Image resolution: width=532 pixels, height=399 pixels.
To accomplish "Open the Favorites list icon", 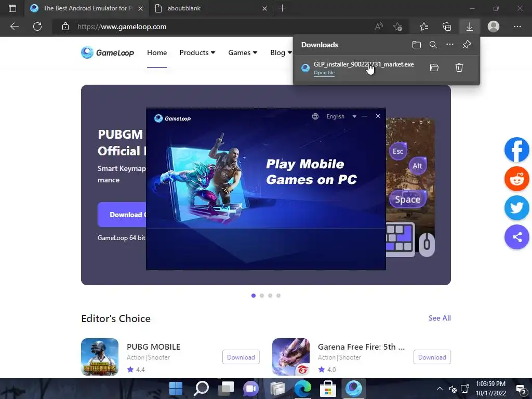I will (424, 26).
